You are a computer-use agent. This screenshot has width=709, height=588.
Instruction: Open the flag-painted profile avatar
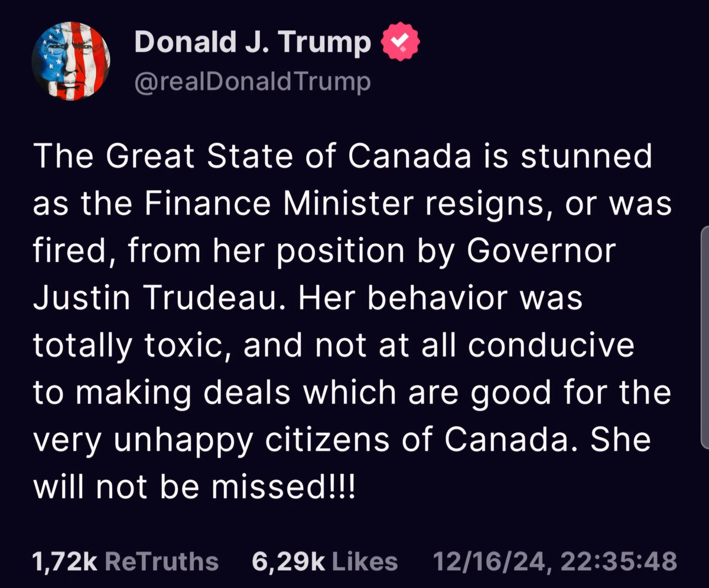pyautogui.click(x=70, y=61)
